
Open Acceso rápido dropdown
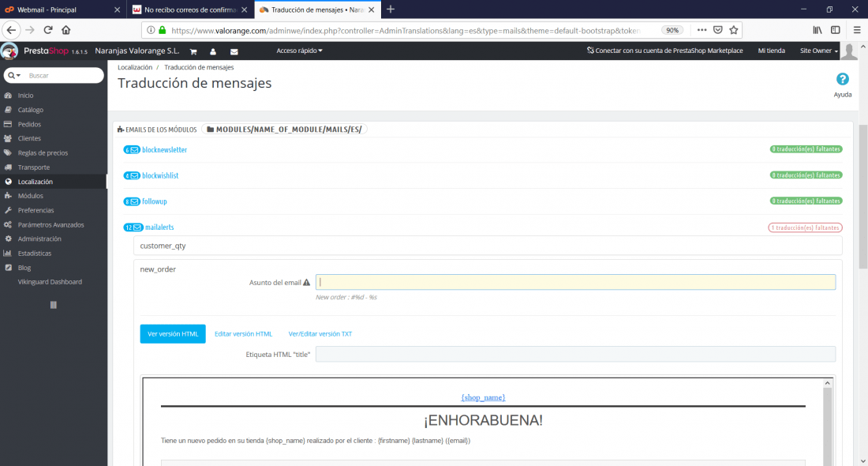pyautogui.click(x=299, y=51)
